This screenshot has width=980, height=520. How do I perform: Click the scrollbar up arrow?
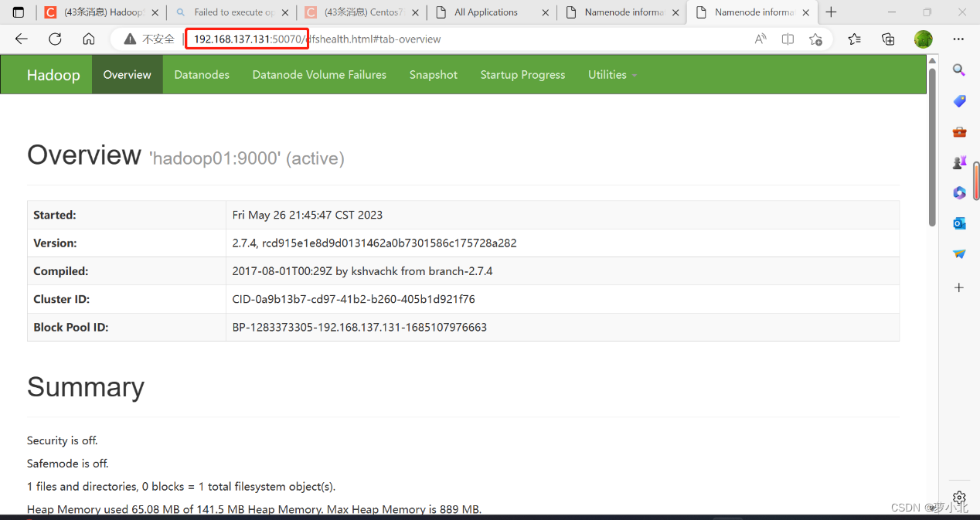click(932, 60)
